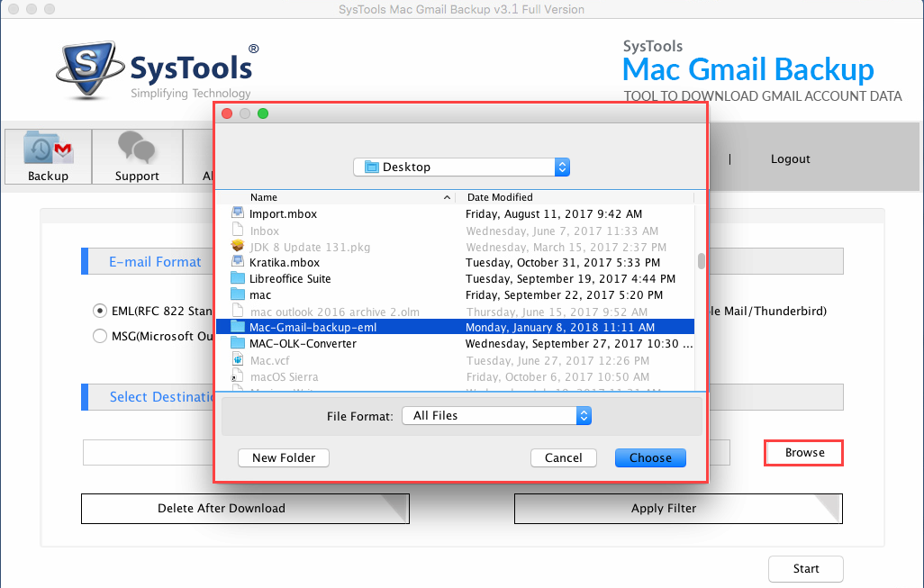Screen dimensions: 924x588
Task: Click the file list vertical scrollbar thumb
Action: (x=702, y=261)
